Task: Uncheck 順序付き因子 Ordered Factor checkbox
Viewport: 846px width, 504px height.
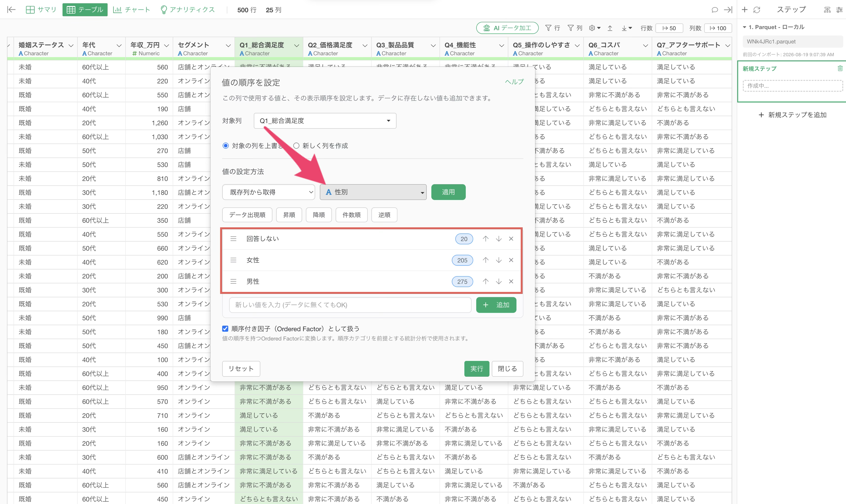Action: click(x=225, y=328)
